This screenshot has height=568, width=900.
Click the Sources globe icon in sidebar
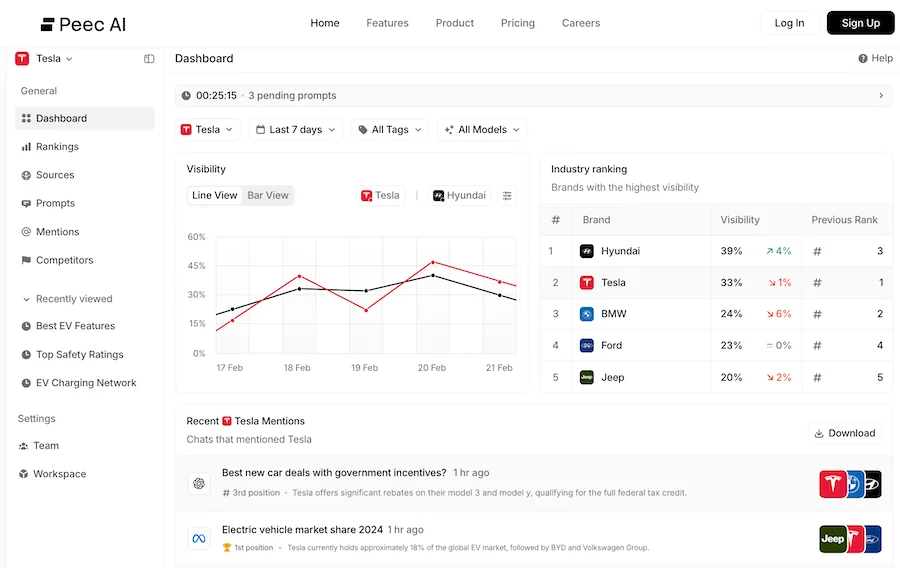(x=26, y=175)
